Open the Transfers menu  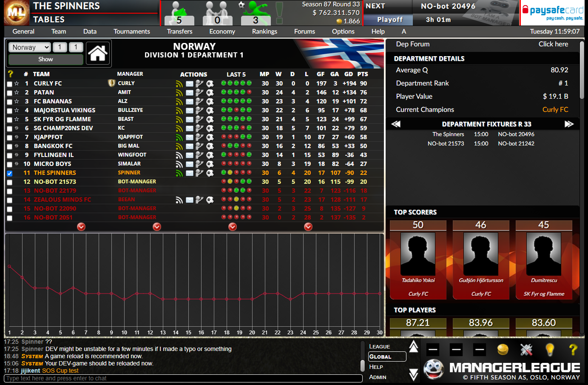[x=179, y=31]
